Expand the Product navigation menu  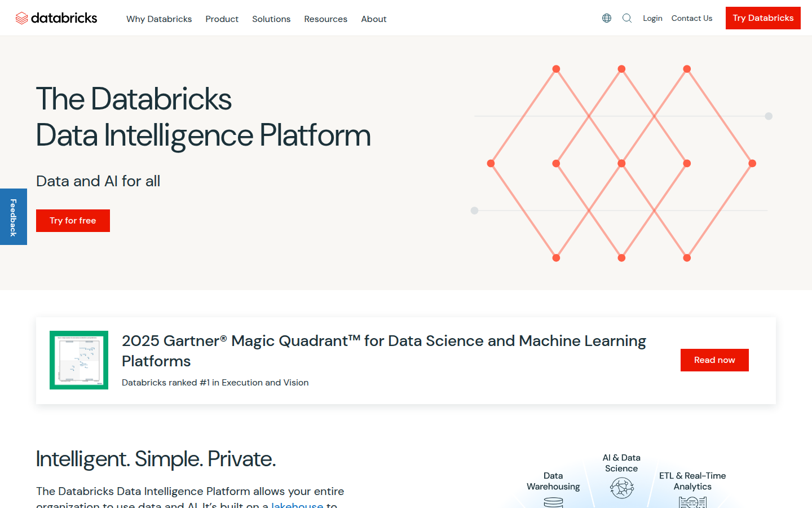point(222,19)
